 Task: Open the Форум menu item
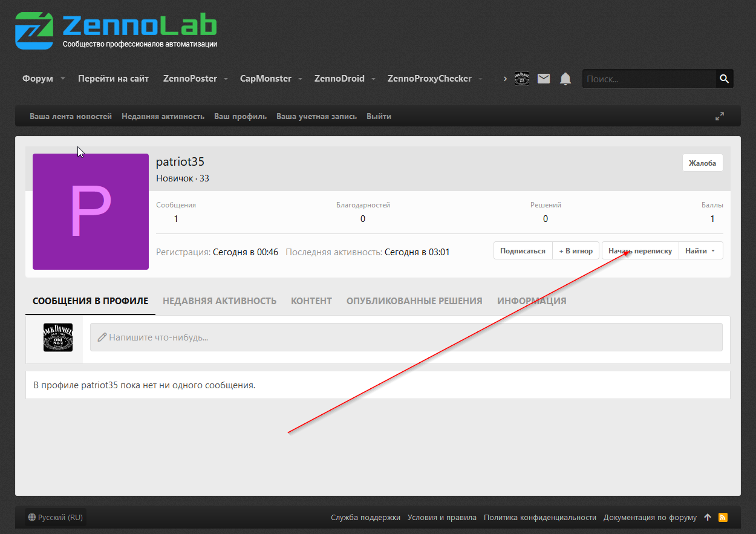pyautogui.click(x=37, y=79)
